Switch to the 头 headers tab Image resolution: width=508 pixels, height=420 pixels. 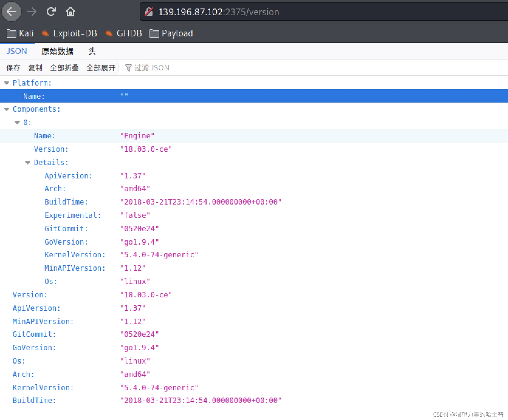[92, 51]
